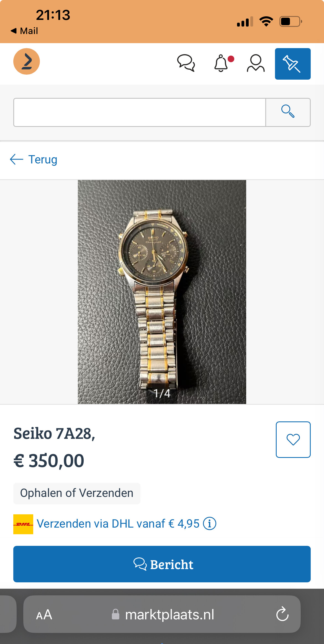Send a message with the Bericht button

(162, 564)
